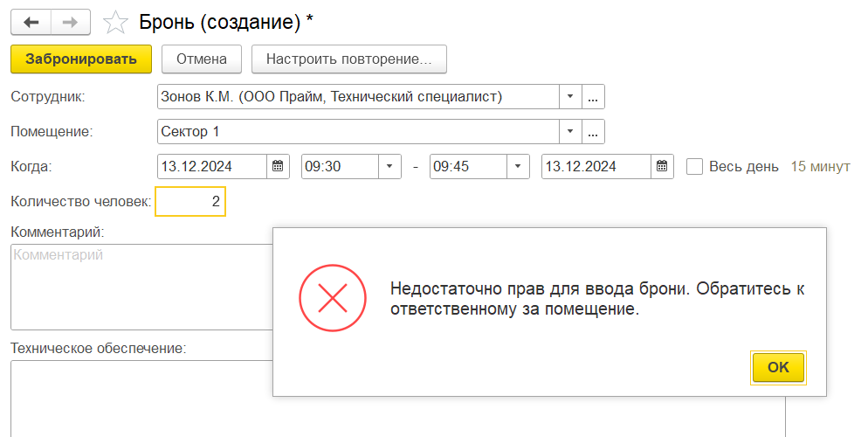Open calendar picker for end date
The height and width of the screenshot is (437, 868).
[x=662, y=166]
